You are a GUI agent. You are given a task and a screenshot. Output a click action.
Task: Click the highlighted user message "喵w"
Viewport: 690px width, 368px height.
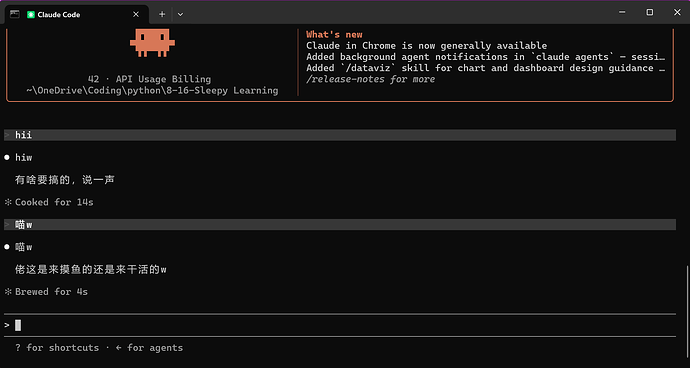pyautogui.click(x=340, y=225)
